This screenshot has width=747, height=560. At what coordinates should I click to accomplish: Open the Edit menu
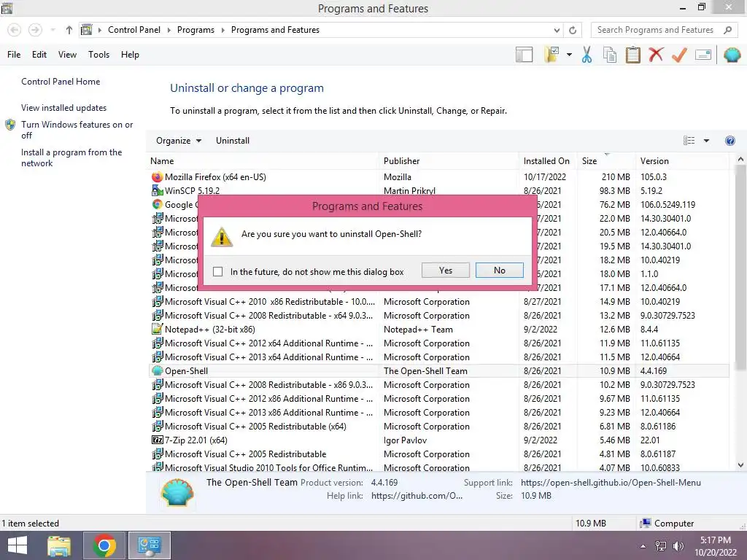39,55
